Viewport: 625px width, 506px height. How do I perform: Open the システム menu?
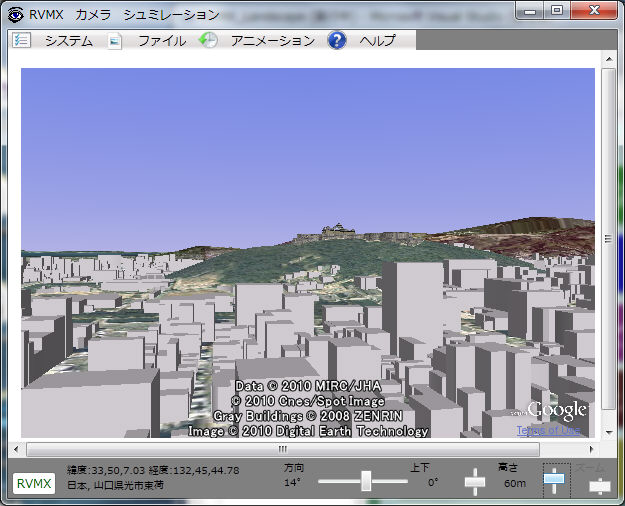point(68,41)
